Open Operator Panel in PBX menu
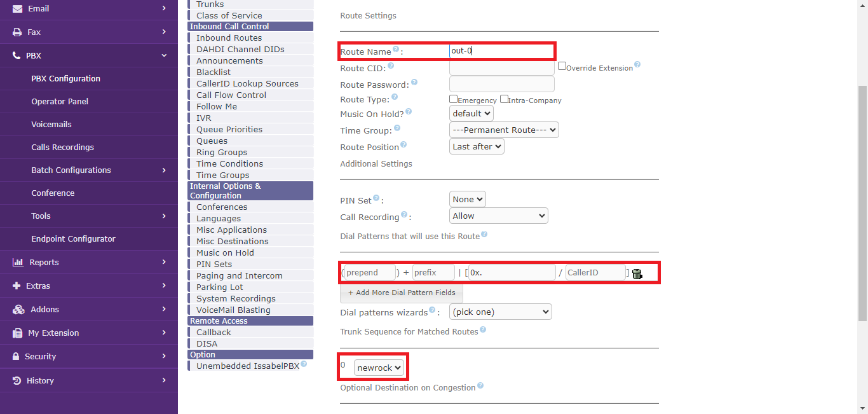The width and height of the screenshot is (868, 414). click(x=60, y=101)
